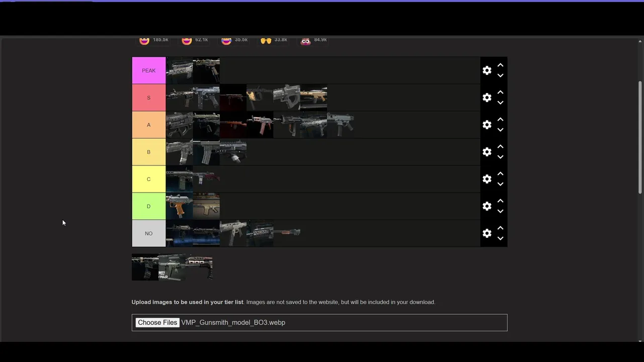Select the unranked gun labeled WAR below tiers
The height and width of the screenshot is (362, 644).
coord(172,267)
